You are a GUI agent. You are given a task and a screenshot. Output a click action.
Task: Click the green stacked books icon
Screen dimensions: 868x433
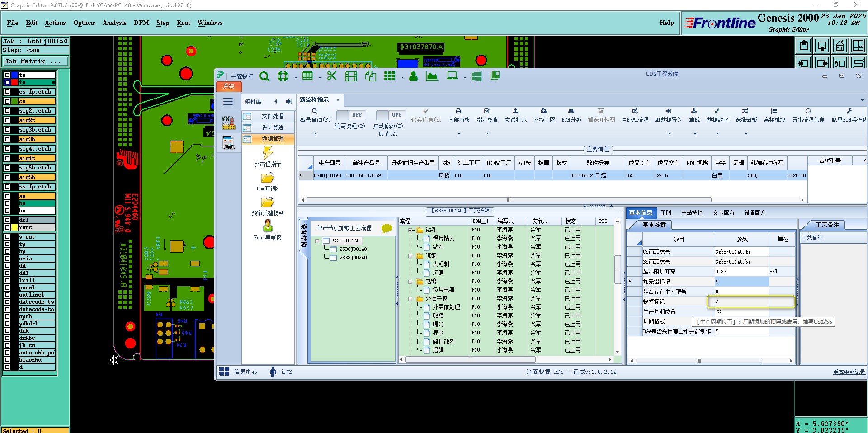(495, 75)
